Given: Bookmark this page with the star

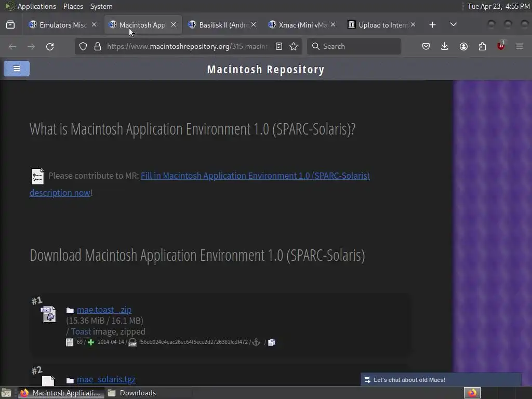Looking at the screenshot, I should pyautogui.click(x=294, y=46).
